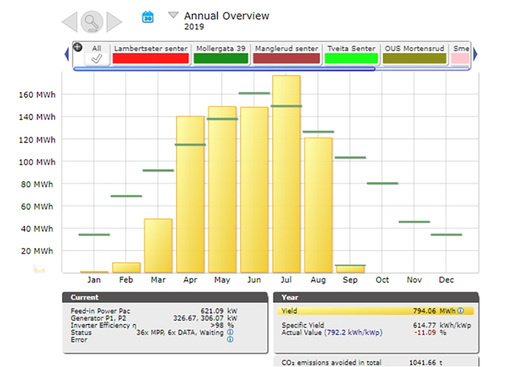The image size is (506, 367).
Task: Click the July yield bar
Action: pos(286,174)
